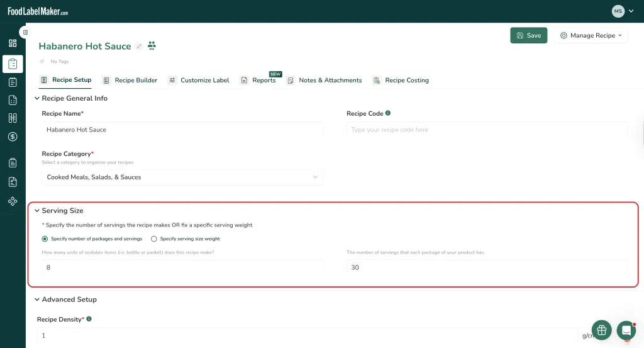Image resolution: width=644 pixels, height=348 pixels.
Task: Open the gift box floating button
Action: (x=602, y=330)
